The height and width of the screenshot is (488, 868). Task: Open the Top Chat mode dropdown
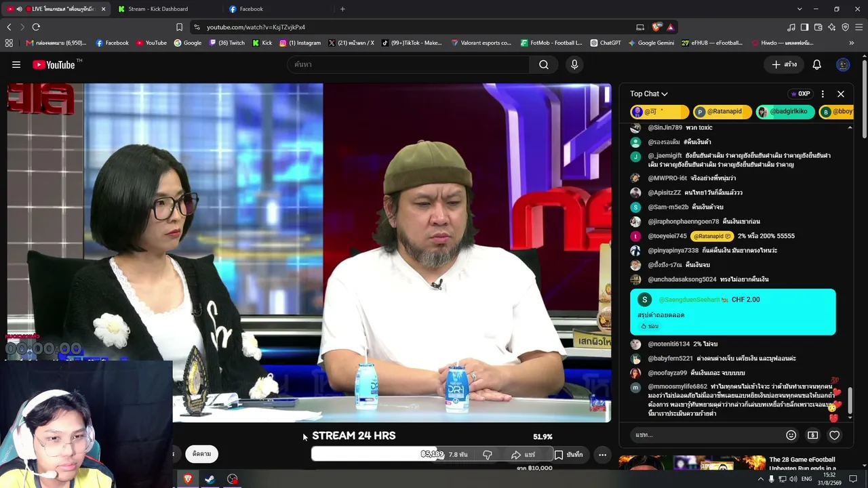[648, 94]
